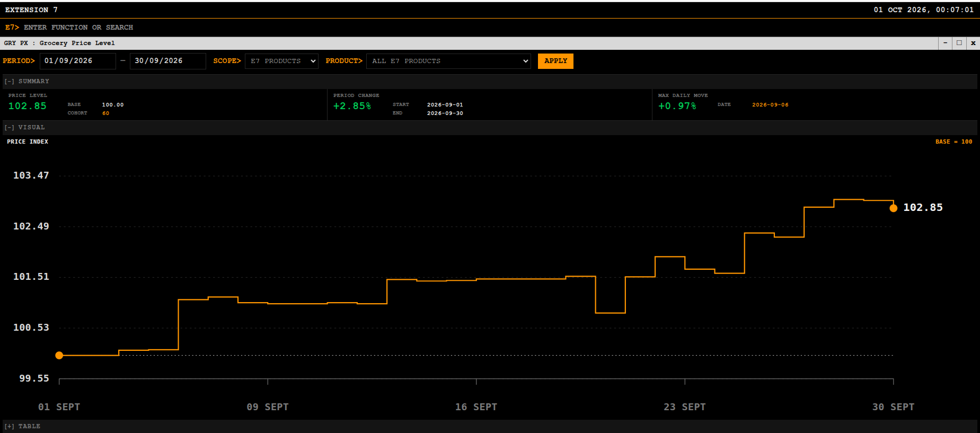Minimize the Grocery Price Level window
This screenshot has width=980, height=433.
coord(945,43)
